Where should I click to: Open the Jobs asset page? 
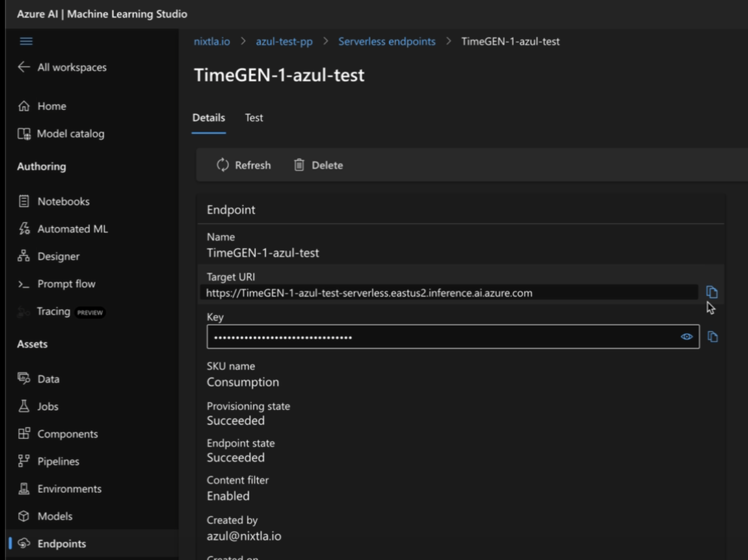pyautogui.click(x=48, y=406)
